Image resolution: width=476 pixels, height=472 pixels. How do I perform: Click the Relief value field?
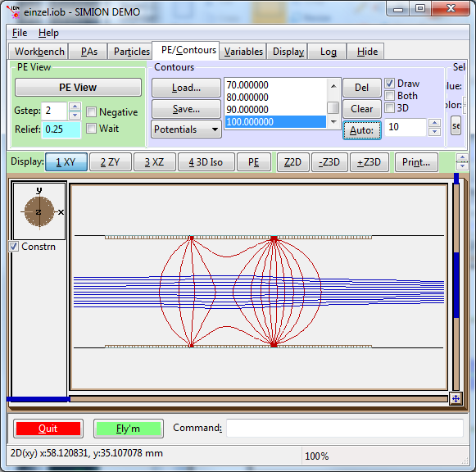click(61, 129)
